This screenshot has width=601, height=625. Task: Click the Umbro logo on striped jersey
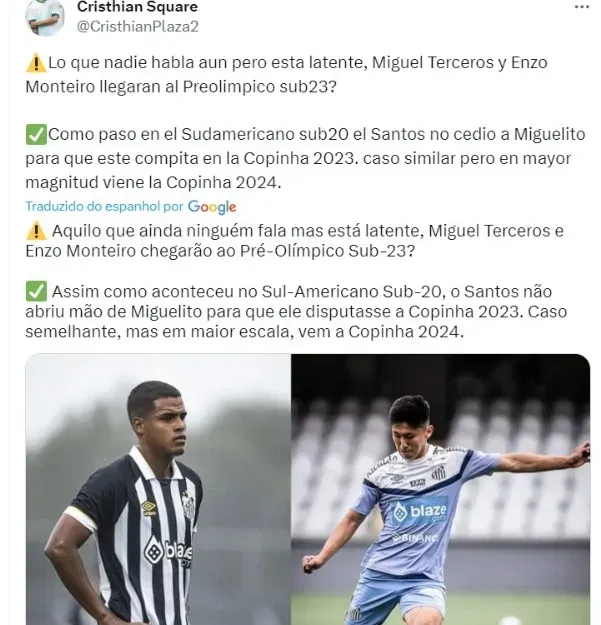(148, 508)
